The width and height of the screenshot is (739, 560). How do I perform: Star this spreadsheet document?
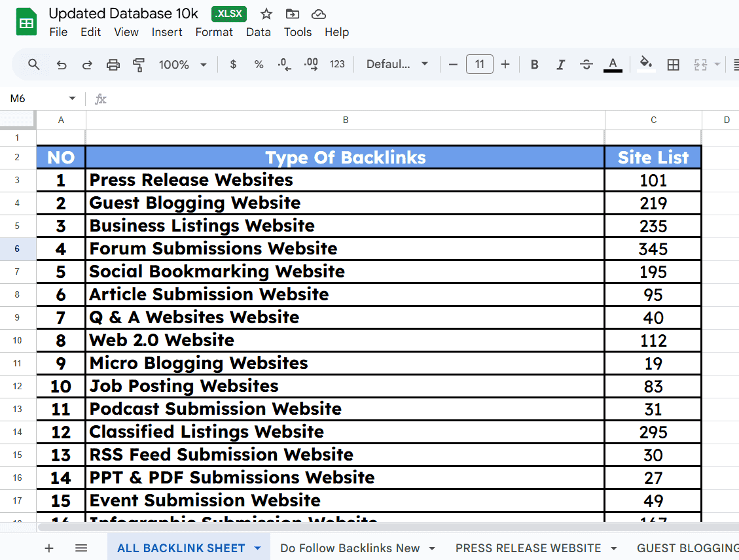(266, 14)
